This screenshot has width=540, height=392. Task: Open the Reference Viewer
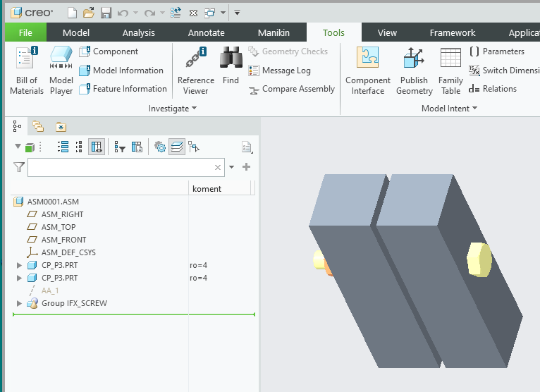click(195, 71)
